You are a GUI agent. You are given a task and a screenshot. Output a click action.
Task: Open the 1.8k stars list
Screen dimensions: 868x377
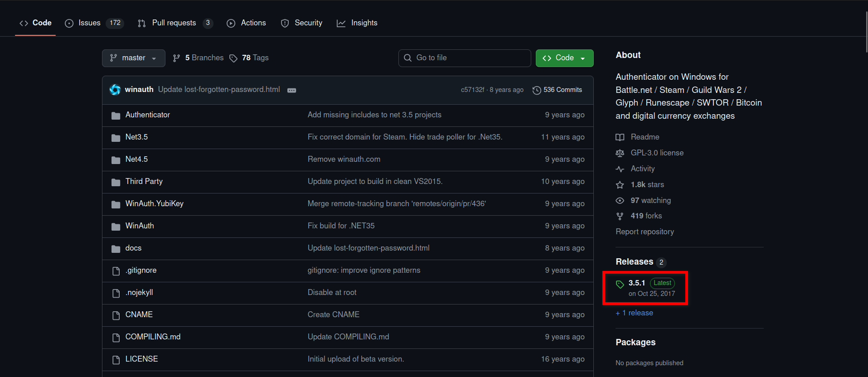click(647, 184)
